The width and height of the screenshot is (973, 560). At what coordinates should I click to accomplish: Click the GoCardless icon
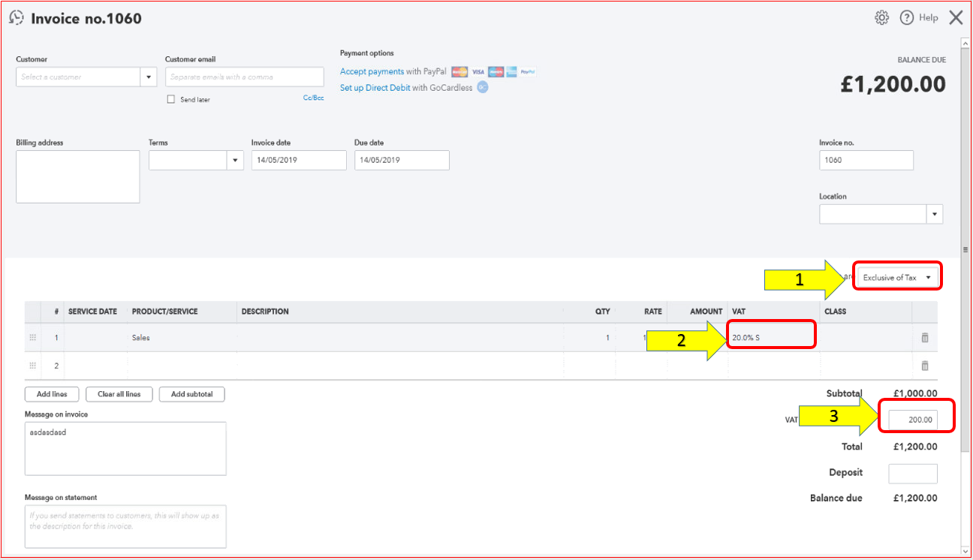click(482, 87)
